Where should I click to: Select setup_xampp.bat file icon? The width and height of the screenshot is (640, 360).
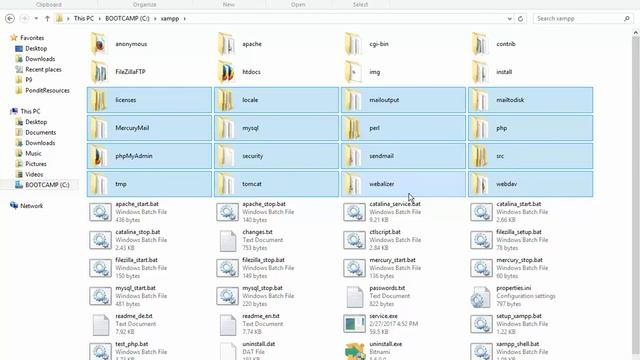481,324
